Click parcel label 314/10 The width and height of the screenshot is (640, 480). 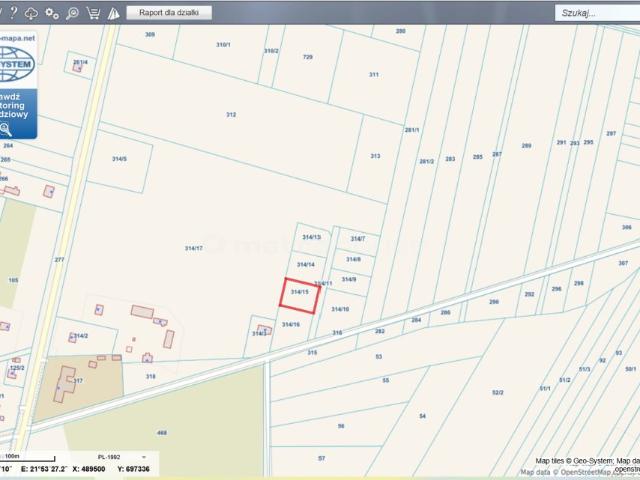pyautogui.click(x=340, y=309)
